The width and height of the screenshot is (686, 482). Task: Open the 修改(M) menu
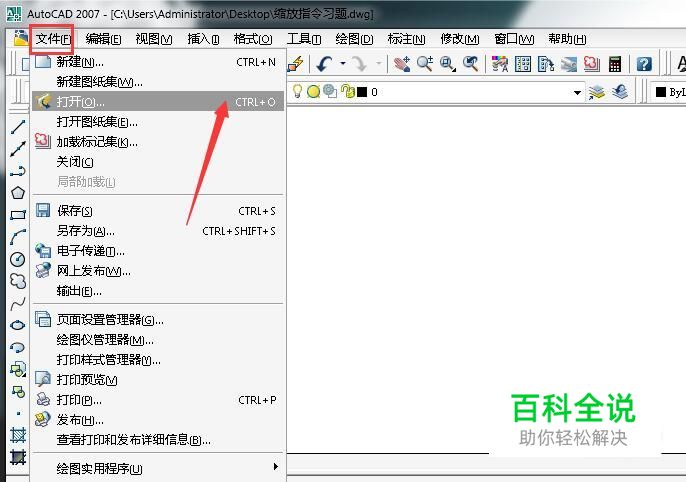tap(460, 39)
